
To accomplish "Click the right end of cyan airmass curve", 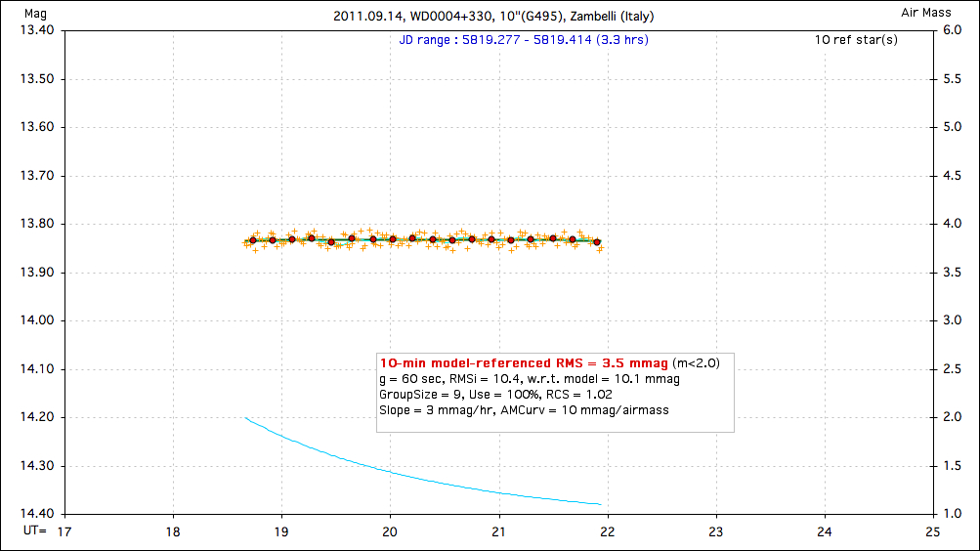I will (600, 504).
